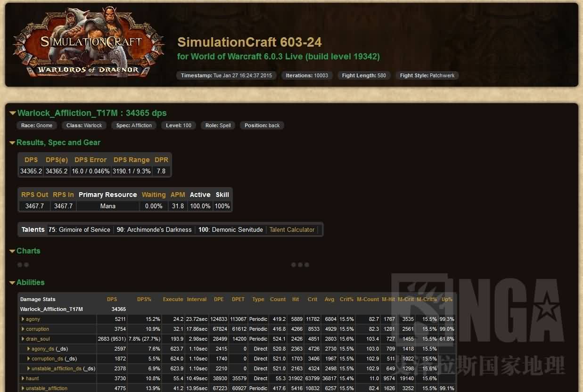The width and height of the screenshot is (583, 392).
Task: Collapse the Charts section
Action: (25, 251)
